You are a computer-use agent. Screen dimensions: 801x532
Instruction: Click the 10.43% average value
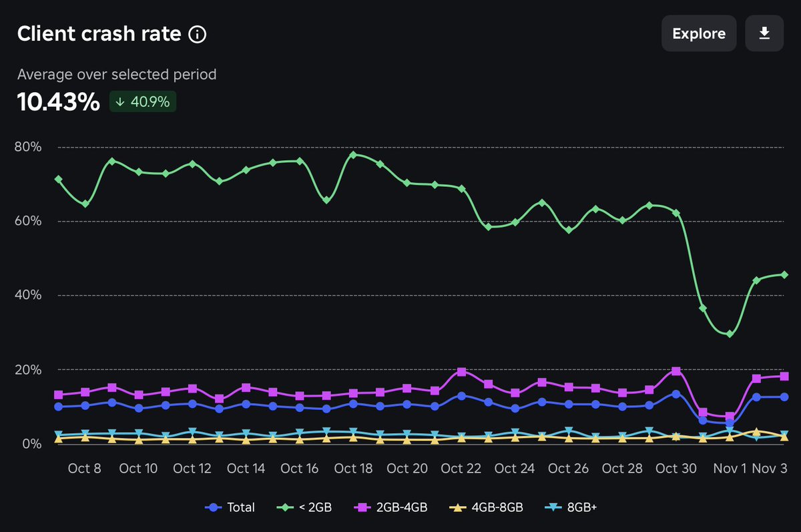[x=58, y=101]
